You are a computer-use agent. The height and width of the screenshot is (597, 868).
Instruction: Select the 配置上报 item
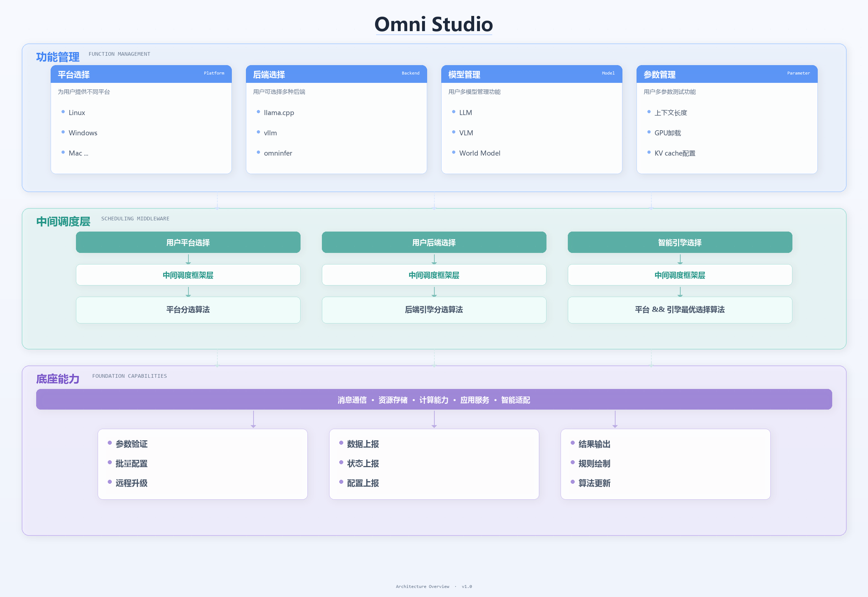click(363, 483)
